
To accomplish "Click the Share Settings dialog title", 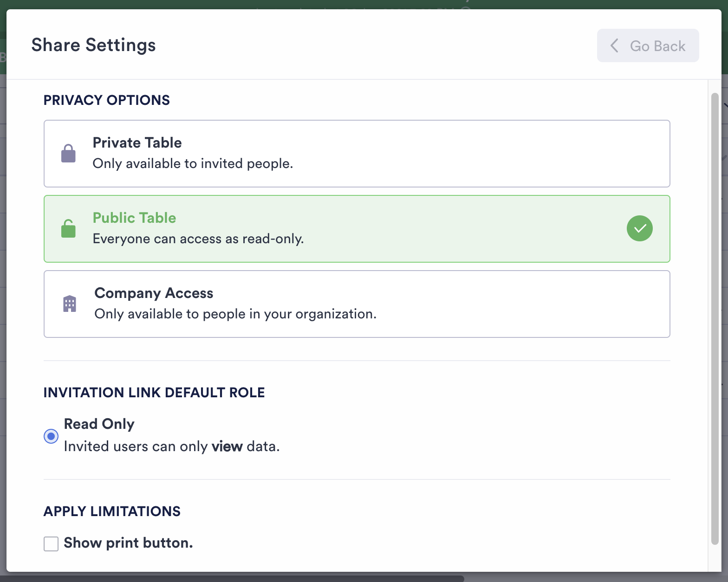I will tap(93, 45).
